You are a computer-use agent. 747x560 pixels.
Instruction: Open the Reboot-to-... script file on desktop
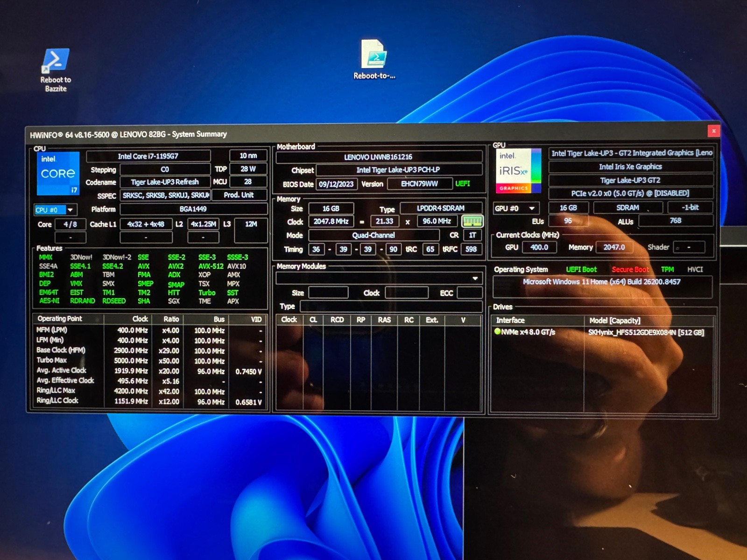coord(374,60)
